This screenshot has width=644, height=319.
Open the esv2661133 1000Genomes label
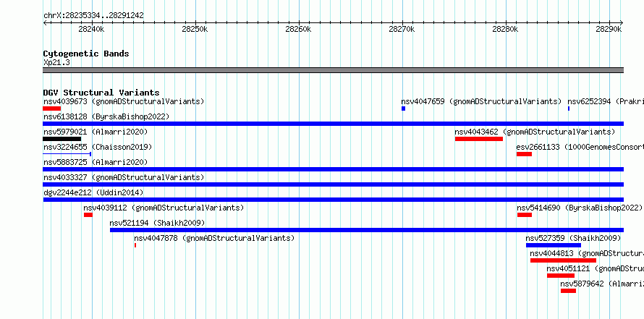(x=580, y=147)
